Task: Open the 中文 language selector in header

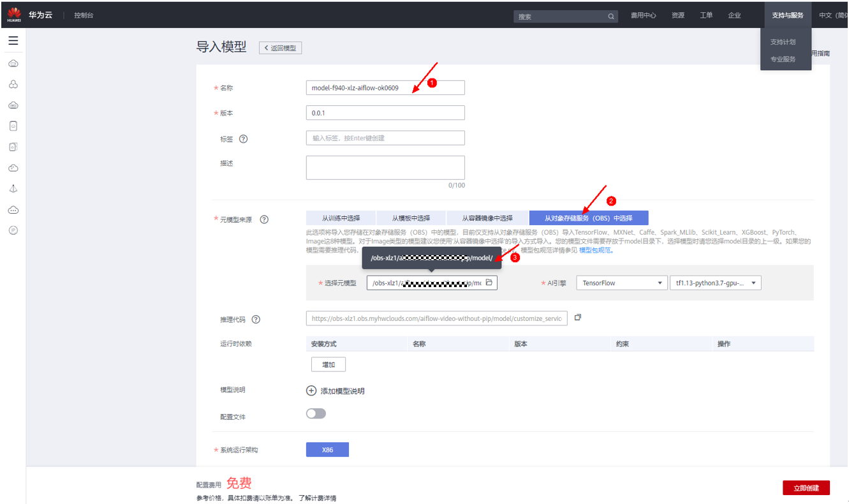Action: pyautogui.click(x=834, y=15)
